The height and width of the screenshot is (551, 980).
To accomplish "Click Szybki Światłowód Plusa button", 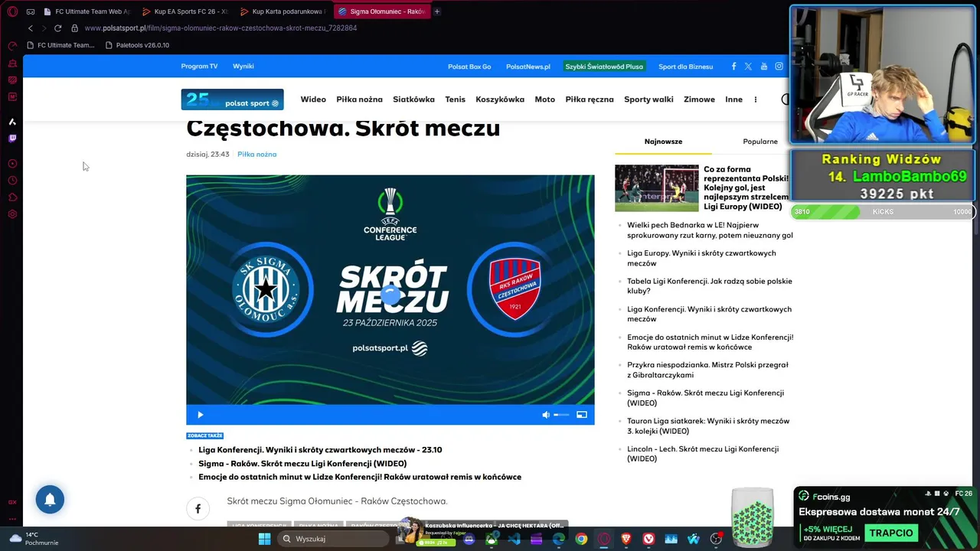I will (604, 67).
